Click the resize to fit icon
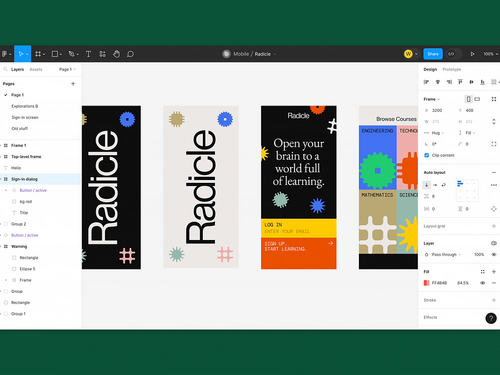 pos(494,99)
